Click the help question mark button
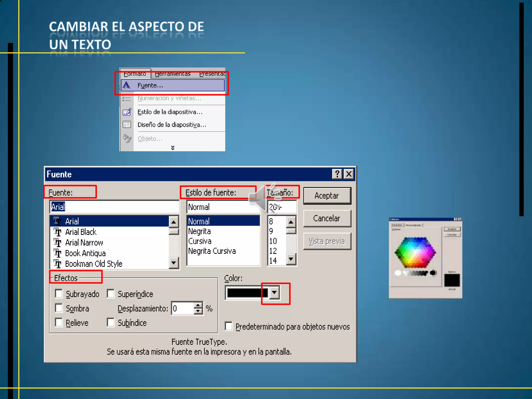Image resolution: width=532 pixels, height=399 pixels. click(337, 174)
